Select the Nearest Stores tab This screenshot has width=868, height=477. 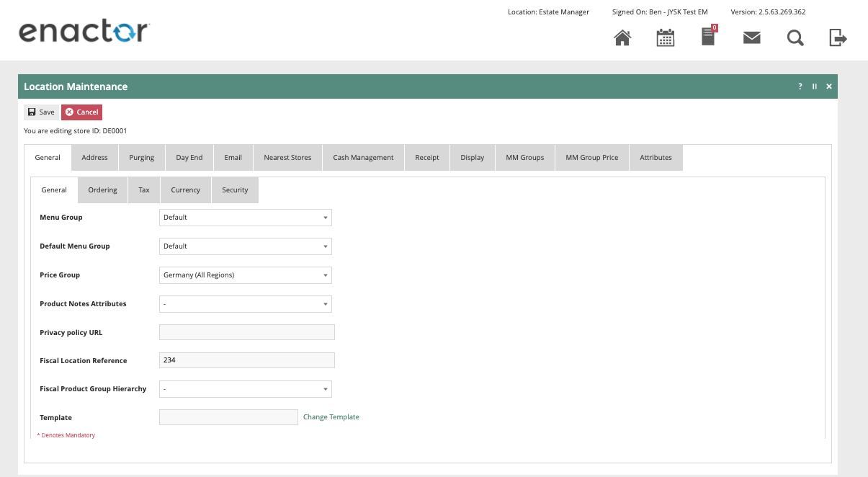tap(287, 158)
